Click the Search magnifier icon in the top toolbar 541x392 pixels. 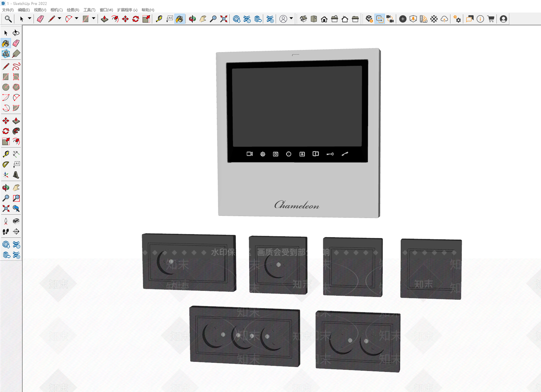tap(8, 19)
